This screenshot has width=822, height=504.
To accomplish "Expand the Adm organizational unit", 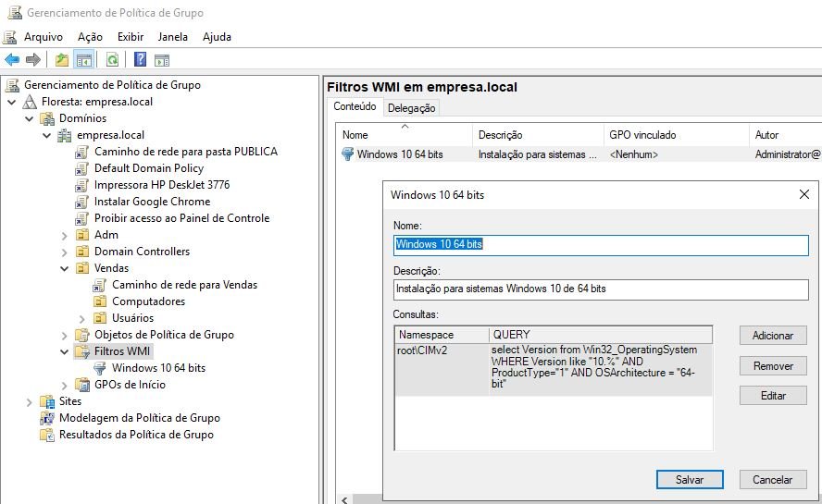I will tap(65, 236).
